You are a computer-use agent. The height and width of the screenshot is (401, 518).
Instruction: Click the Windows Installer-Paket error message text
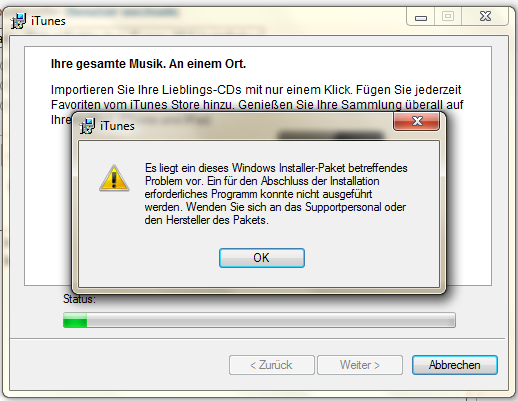pos(276,194)
